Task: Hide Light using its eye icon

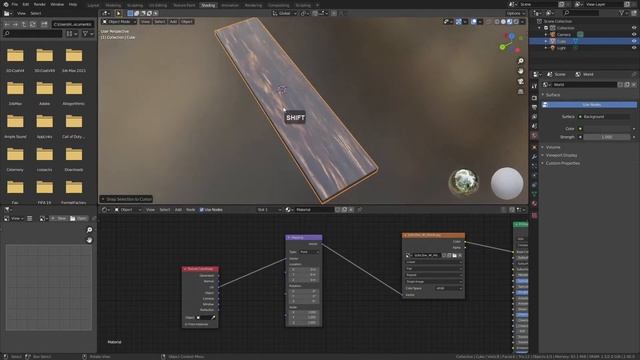Action: [x=634, y=48]
